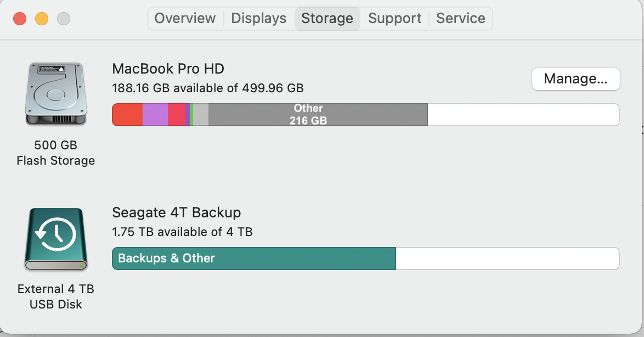
Task: Click the teal Backups & Other segment
Action: 253,259
